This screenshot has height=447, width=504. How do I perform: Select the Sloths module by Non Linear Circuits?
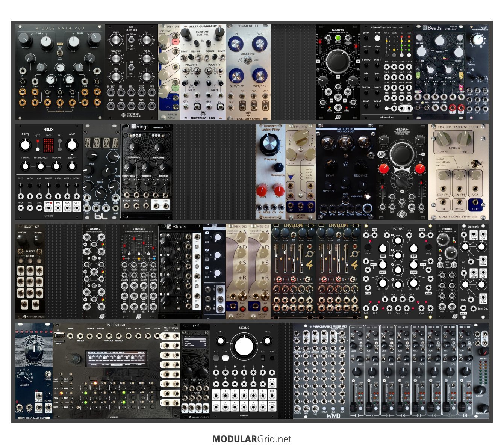click(x=30, y=271)
